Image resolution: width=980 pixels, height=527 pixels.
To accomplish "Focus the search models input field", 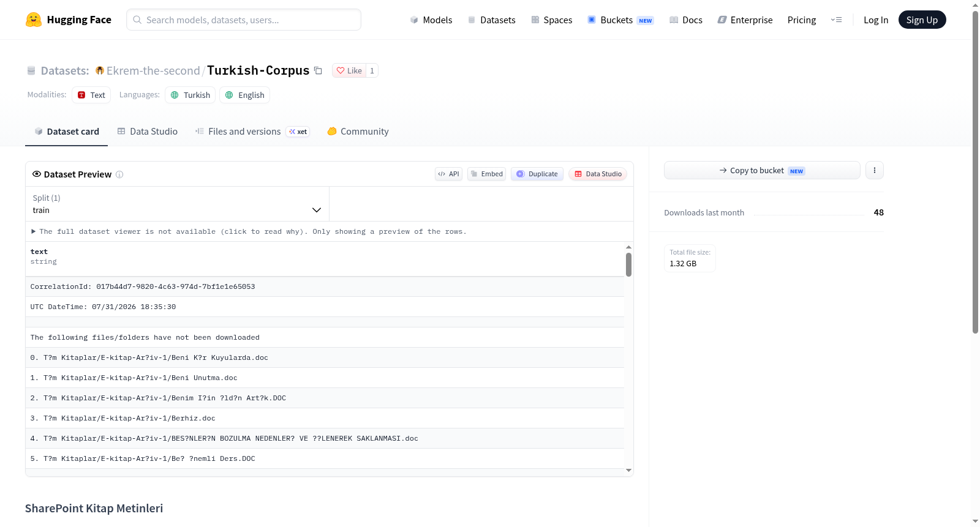I will point(244,20).
